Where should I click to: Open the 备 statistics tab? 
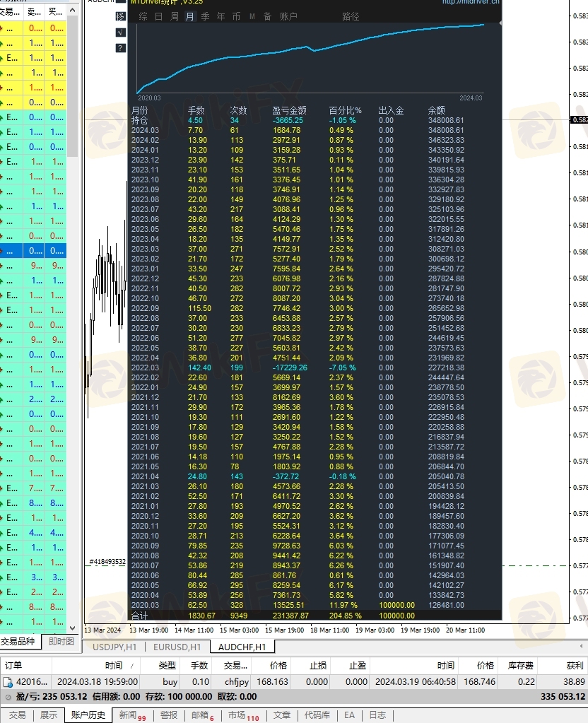(x=267, y=16)
